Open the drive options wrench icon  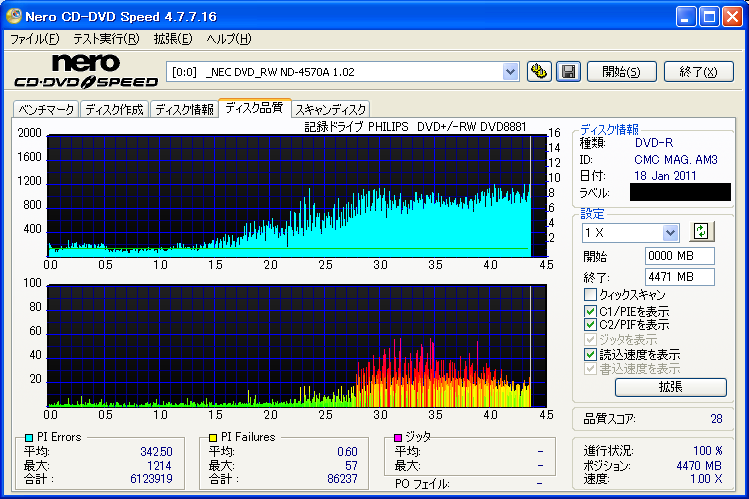[x=539, y=72]
